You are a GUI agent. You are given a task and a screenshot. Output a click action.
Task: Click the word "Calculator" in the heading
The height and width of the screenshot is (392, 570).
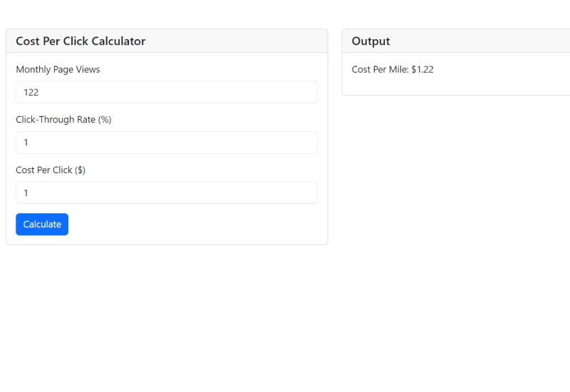click(x=118, y=41)
